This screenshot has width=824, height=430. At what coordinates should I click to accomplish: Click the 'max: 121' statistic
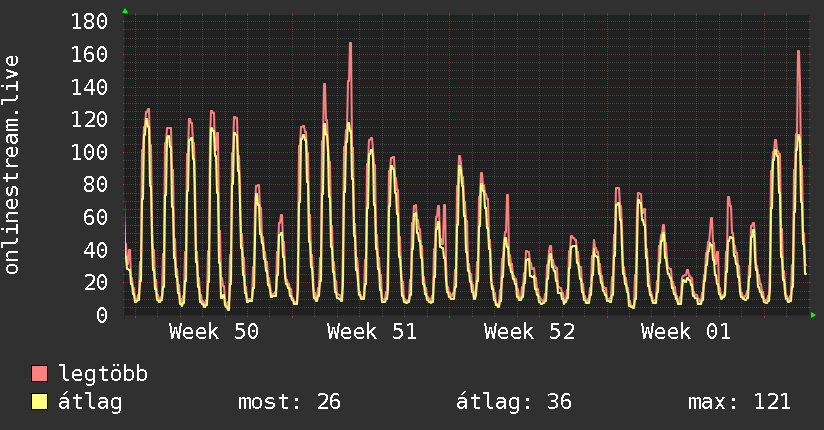point(739,402)
